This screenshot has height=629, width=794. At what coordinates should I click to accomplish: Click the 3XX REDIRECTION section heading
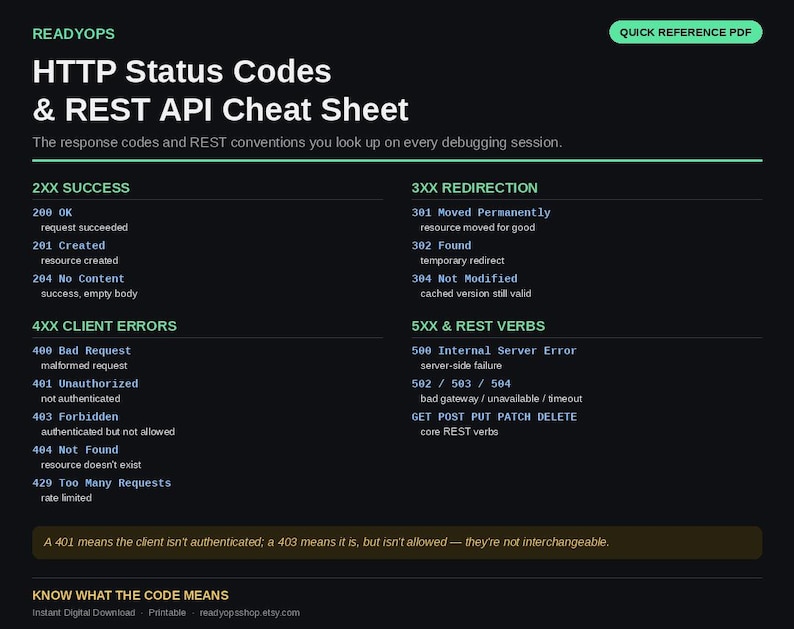tap(474, 188)
